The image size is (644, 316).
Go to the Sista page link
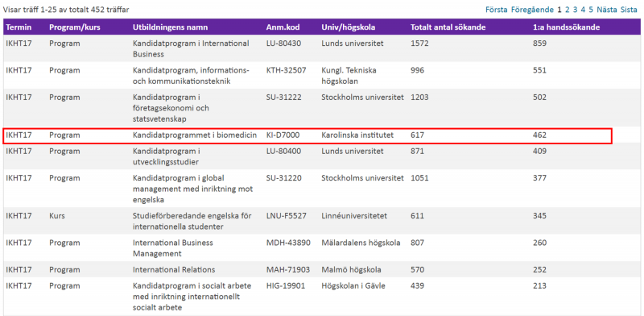pyautogui.click(x=629, y=10)
